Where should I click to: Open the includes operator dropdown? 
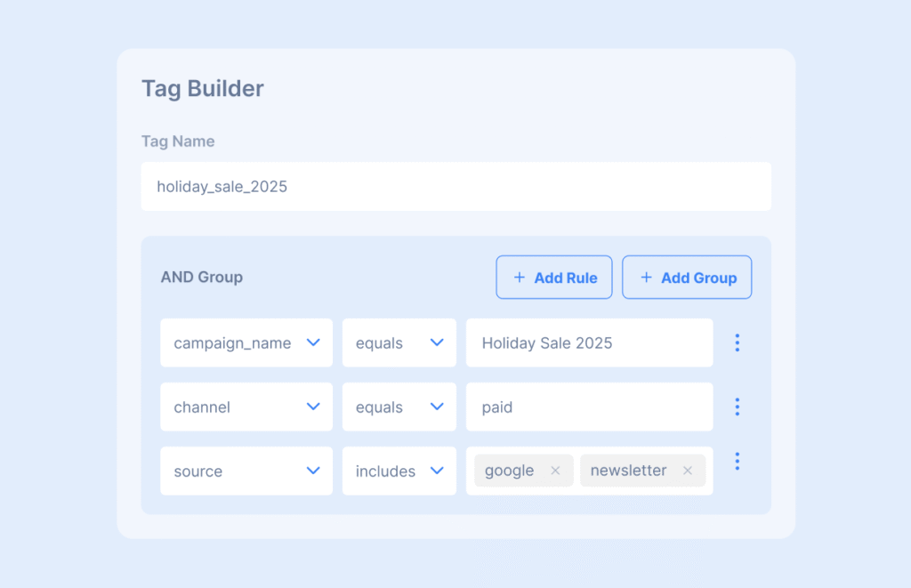(399, 471)
